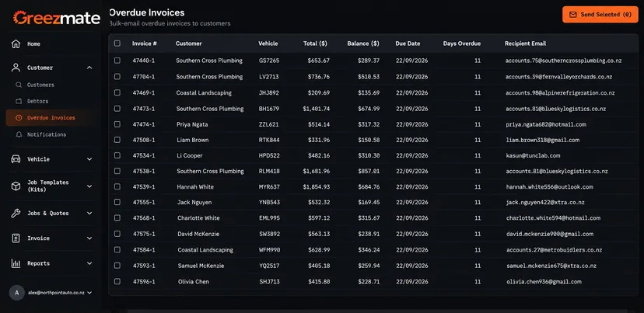Click the Jobs & Quotes wrench icon

coord(16,214)
